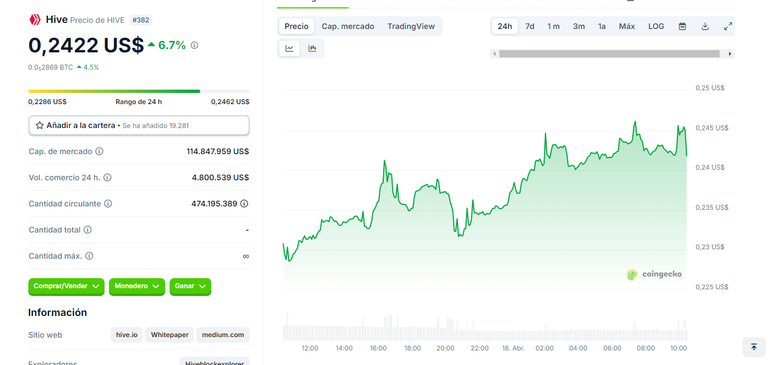Switch to candlestick chart icon

tap(312, 49)
